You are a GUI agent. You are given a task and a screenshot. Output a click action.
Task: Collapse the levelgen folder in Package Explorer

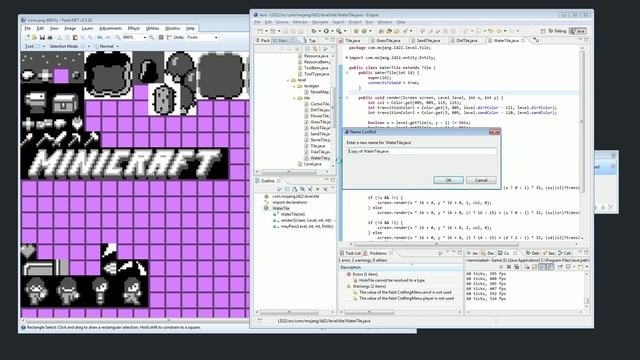coord(294,86)
